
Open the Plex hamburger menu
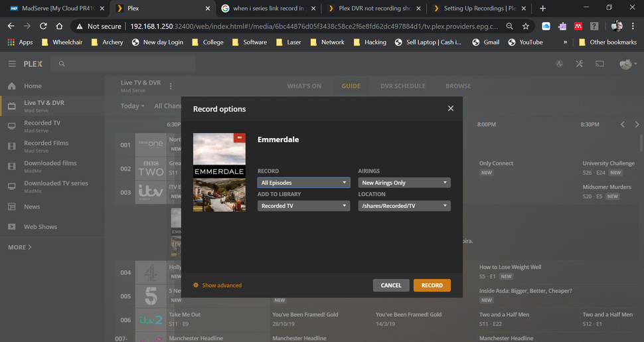(12, 64)
